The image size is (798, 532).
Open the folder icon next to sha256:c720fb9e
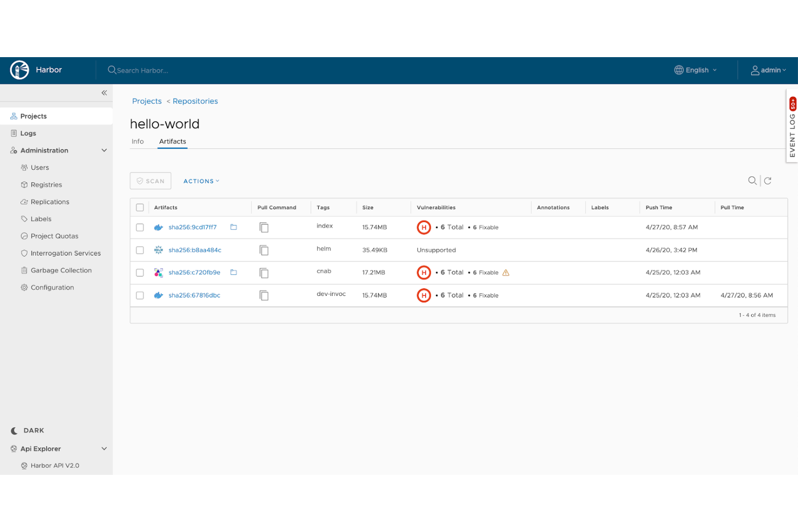[x=233, y=272]
